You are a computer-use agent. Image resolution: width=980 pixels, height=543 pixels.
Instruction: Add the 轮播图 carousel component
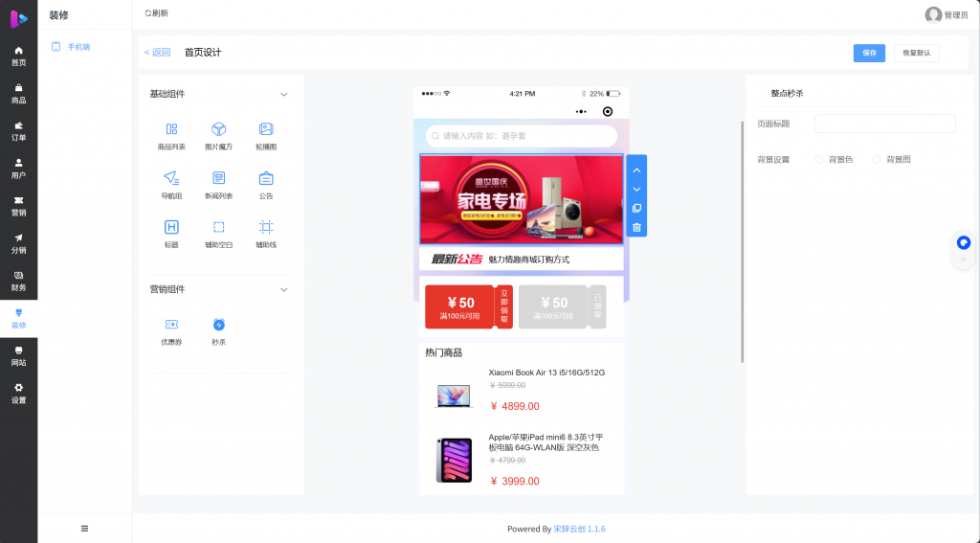(x=266, y=136)
